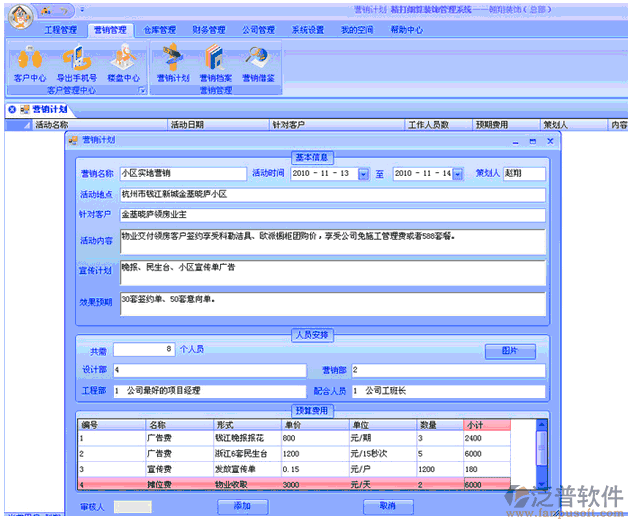Switch to the 工程管理 tab

(61, 31)
